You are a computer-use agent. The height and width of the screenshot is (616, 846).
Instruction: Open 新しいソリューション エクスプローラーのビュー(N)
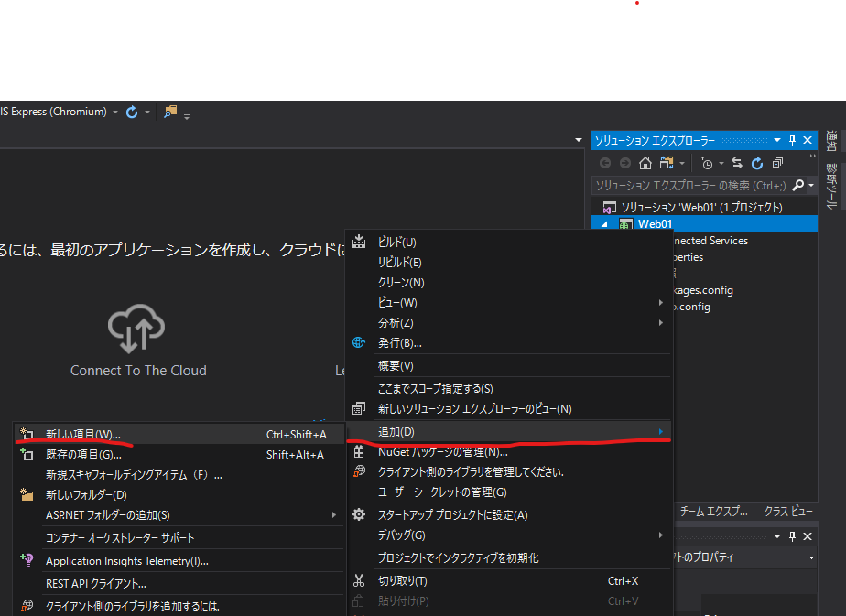pyautogui.click(x=509, y=409)
